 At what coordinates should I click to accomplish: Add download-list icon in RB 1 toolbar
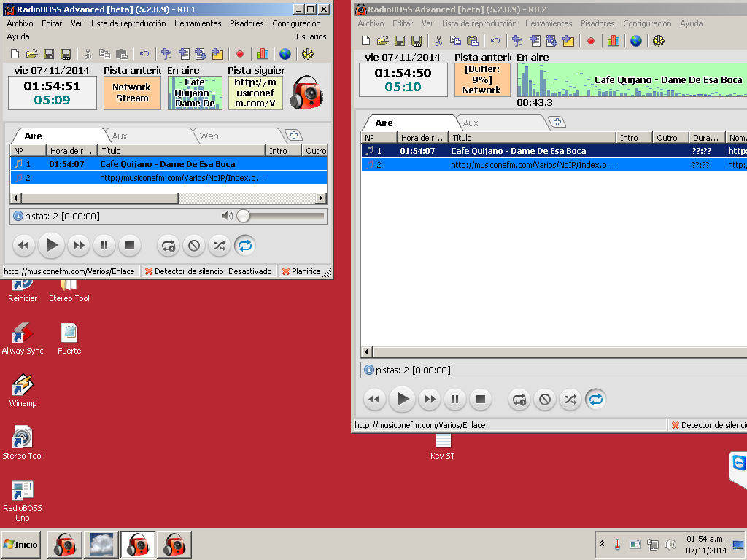[201, 54]
